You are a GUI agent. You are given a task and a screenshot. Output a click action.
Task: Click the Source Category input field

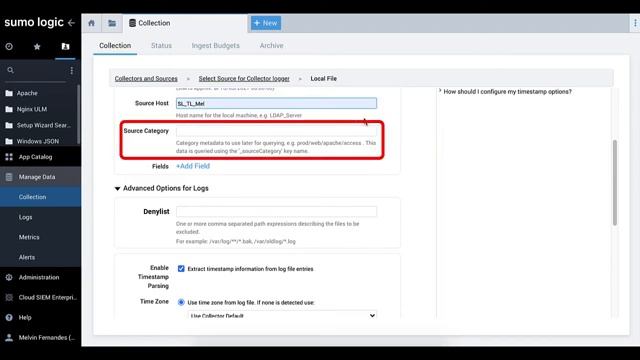(276, 131)
